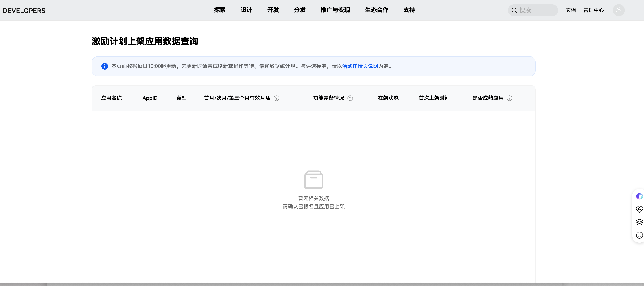The width and height of the screenshot is (644, 286).
Task: Open the 设计 navigation menu
Action: tap(246, 10)
